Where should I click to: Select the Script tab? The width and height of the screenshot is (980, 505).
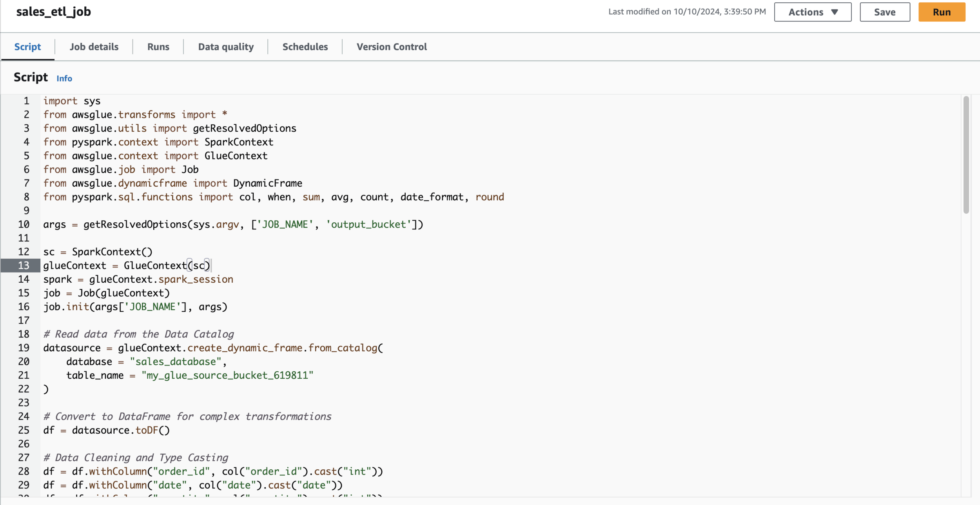(x=27, y=47)
